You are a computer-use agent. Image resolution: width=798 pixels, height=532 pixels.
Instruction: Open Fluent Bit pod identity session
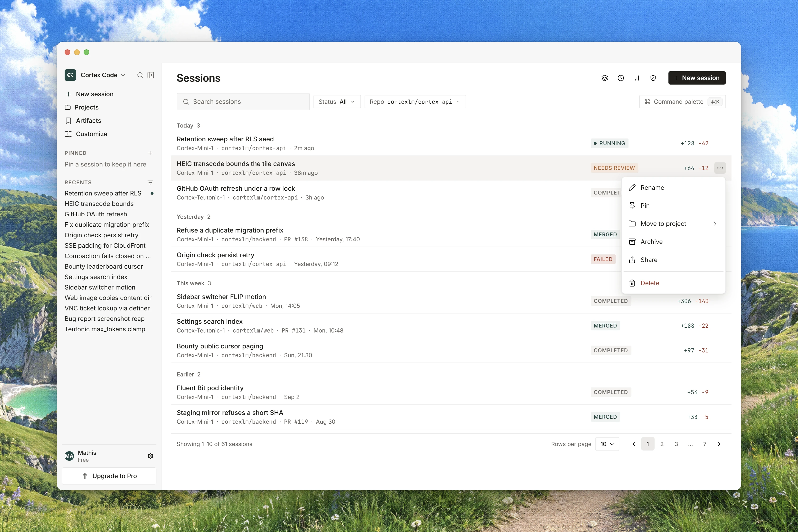(x=451, y=392)
